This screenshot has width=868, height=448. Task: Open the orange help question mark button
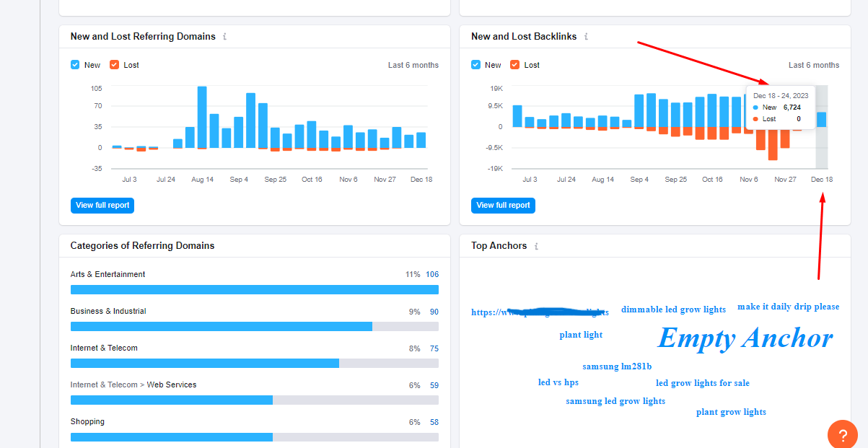(842, 434)
